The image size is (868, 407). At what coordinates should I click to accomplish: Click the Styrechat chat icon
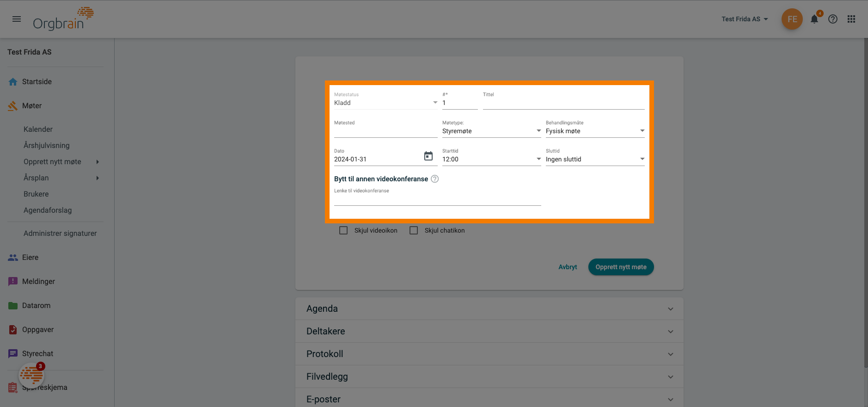point(13,354)
